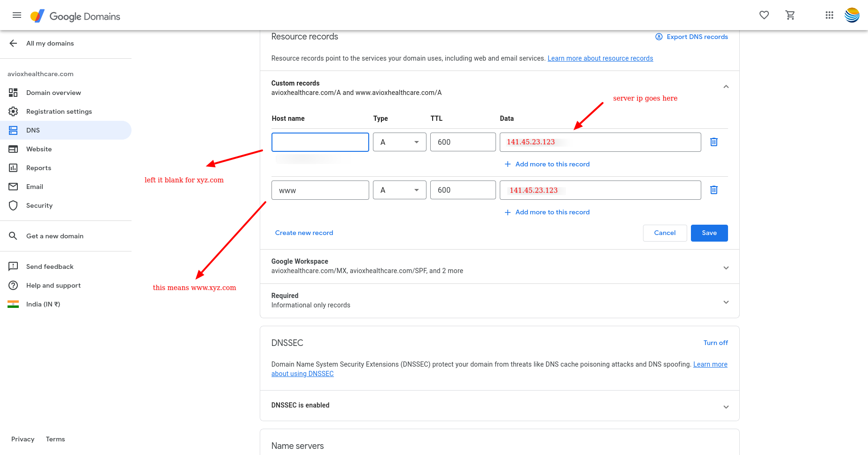Open the hamburger main menu
Image resolution: width=868 pixels, height=455 pixels.
[17, 15]
